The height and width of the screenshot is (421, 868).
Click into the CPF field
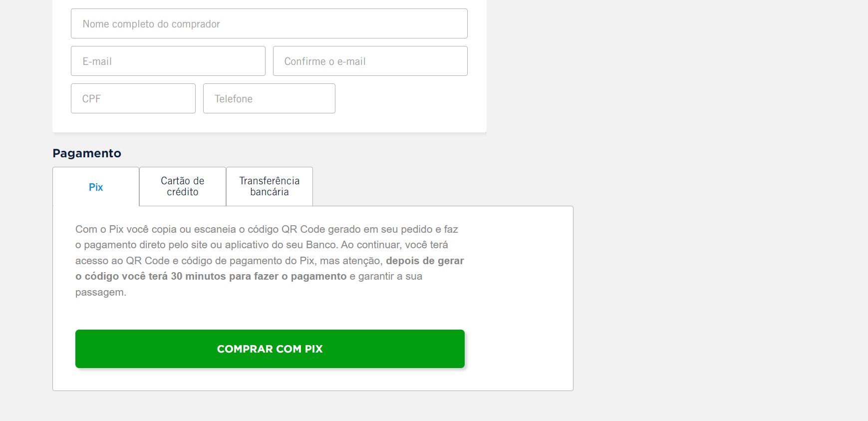(x=133, y=98)
